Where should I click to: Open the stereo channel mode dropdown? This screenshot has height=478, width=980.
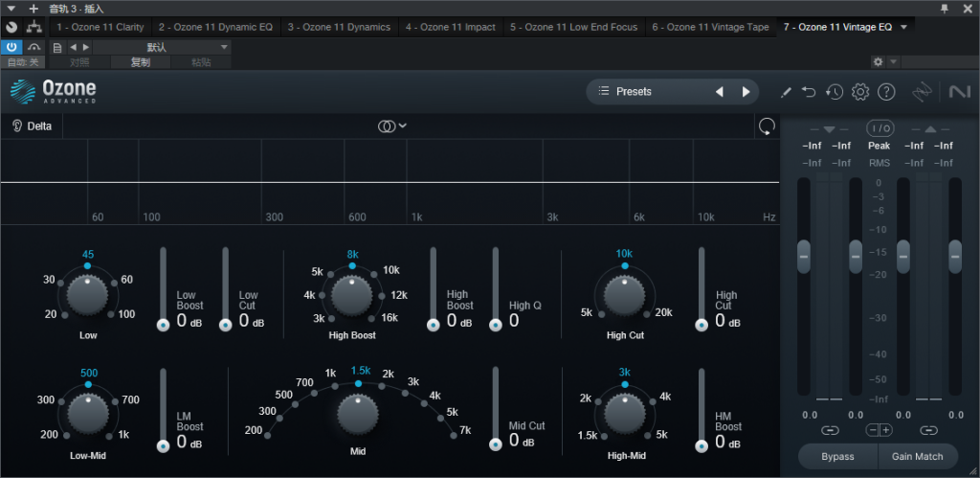(392, 125)
